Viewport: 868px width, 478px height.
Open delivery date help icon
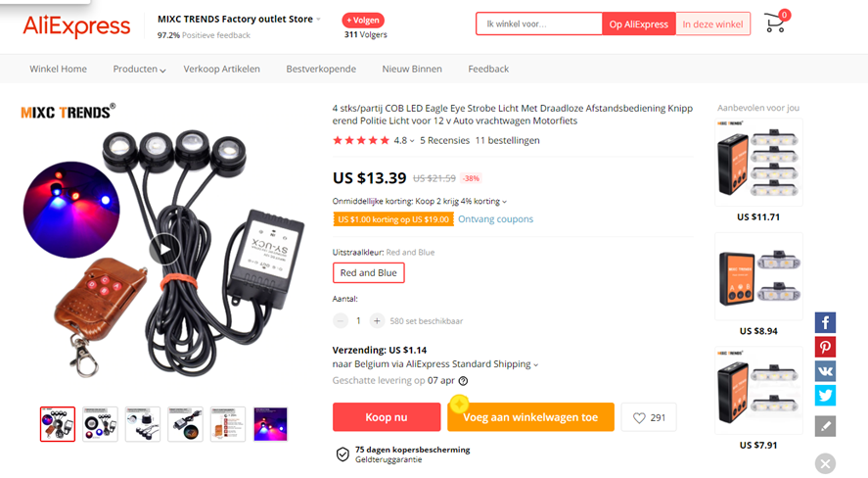coord(463,381)
